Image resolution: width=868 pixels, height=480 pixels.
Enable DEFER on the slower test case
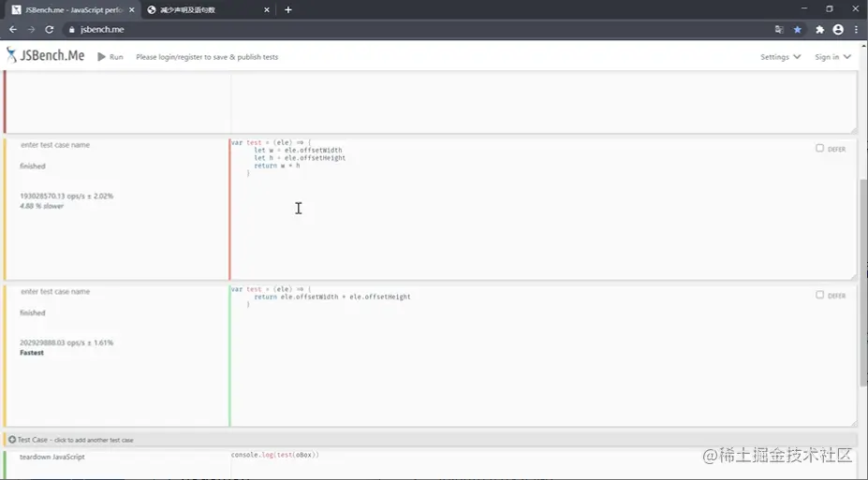click(820, 148)
